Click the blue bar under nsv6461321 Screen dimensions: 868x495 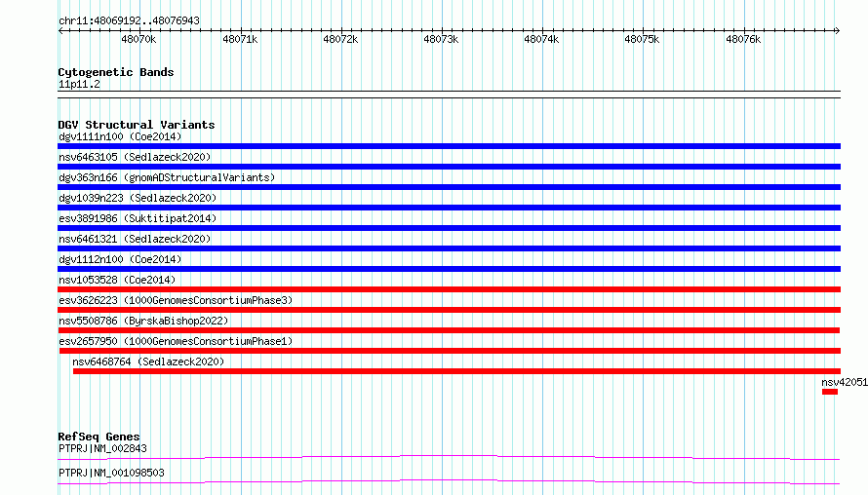point(449,248)
